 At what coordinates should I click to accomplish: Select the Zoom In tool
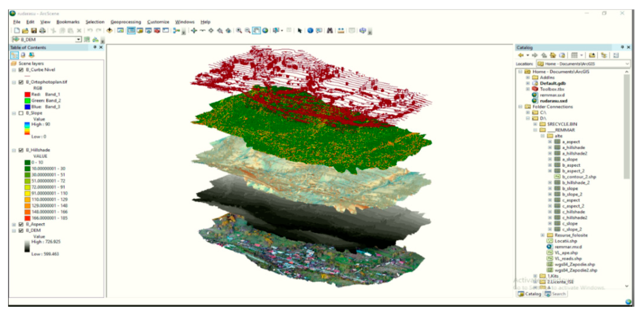239,31
